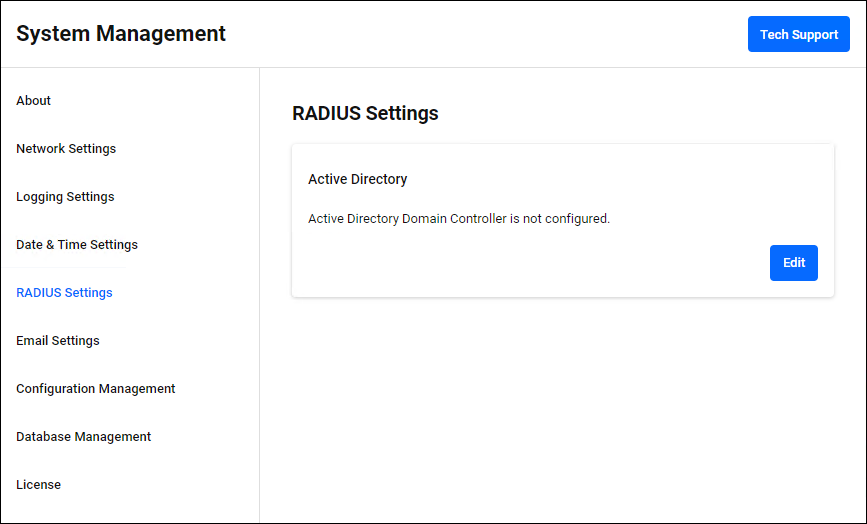Click the Tech Support button
The height and width of the screenshot is (524, 867).
798,34
